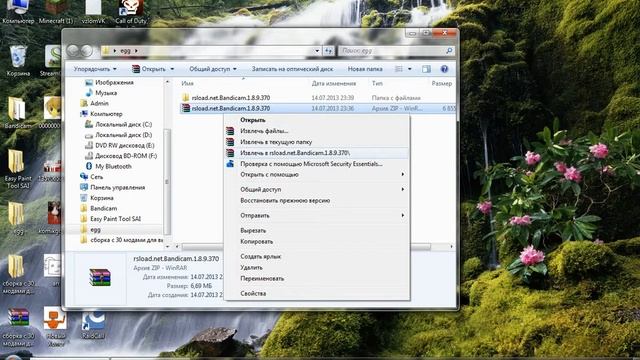Choose Создать ярлык in the context menu
640x360 pixels.
317,257
